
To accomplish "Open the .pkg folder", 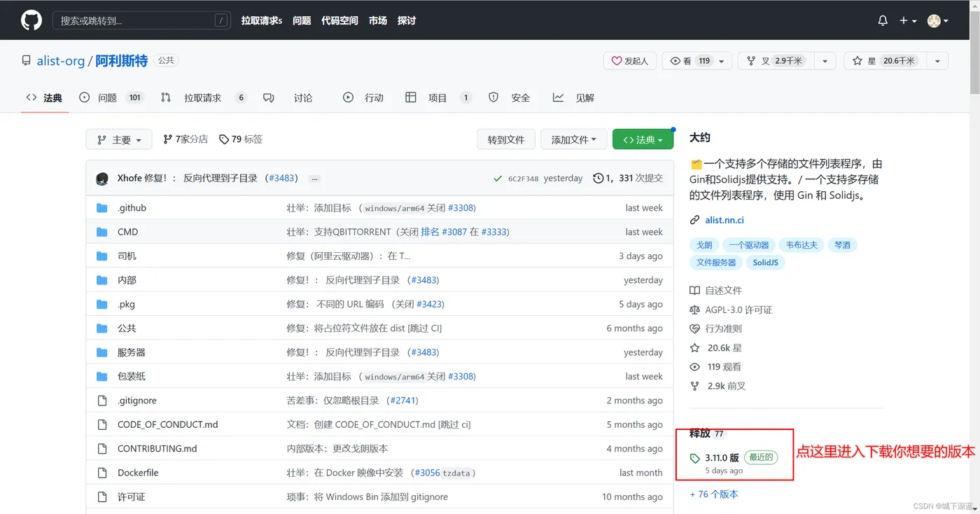I will [x=126, y=304].
